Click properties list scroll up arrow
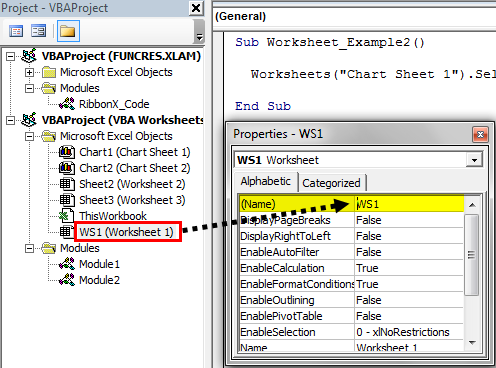Image resolution: width=496 pixels, height=368 pixels. point(472,205)
